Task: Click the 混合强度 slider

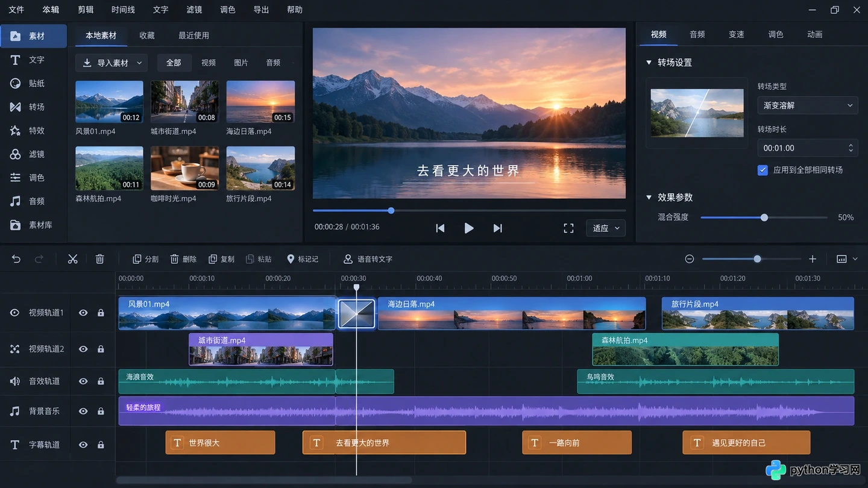Action: click(x=764, y=217)
